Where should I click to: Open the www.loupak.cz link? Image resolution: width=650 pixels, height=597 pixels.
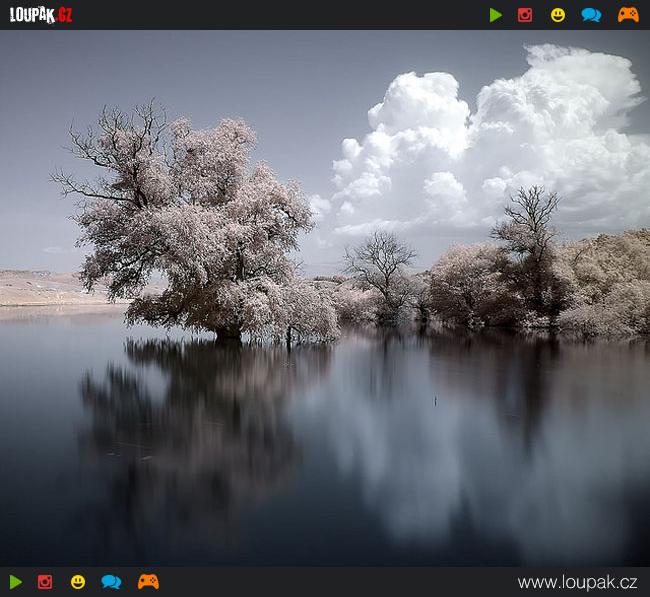577,582
